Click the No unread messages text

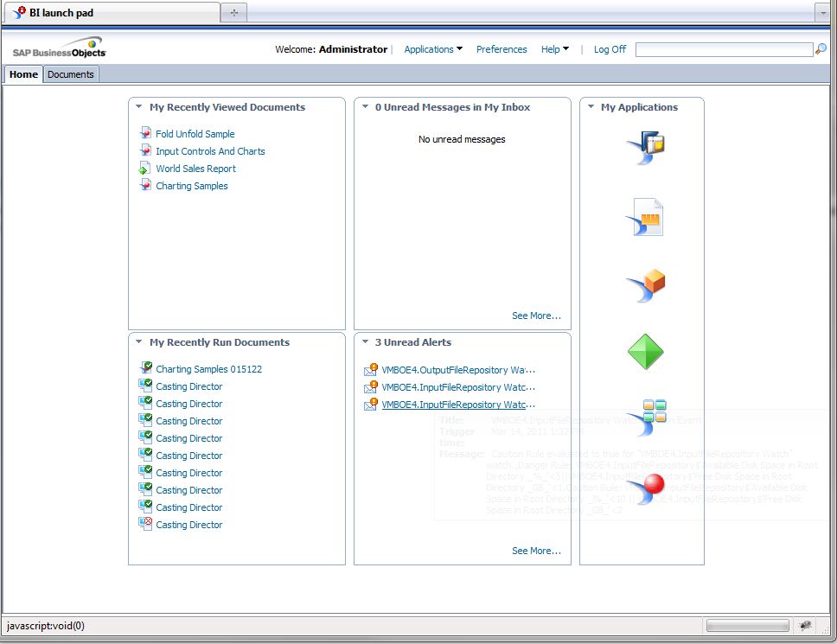pos(462,139)
